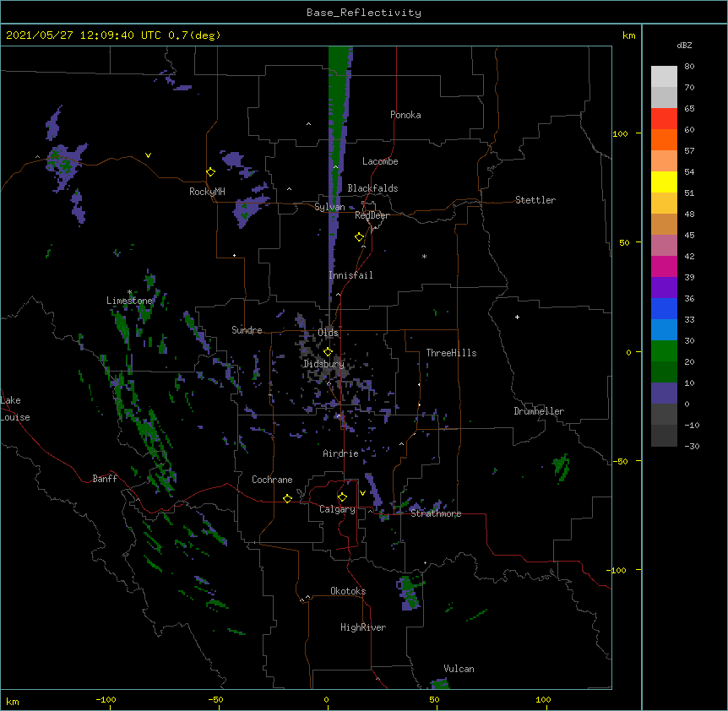728x711 pixels.
Task: Click the yellow marker near Olds
Action: pyautogui.click(x=328, y=352)
